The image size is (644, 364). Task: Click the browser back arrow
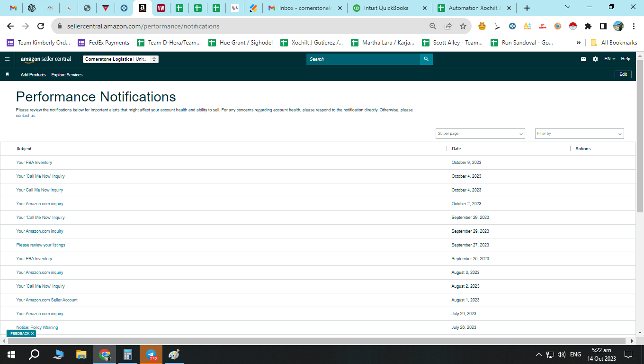(x=10, y=26)
